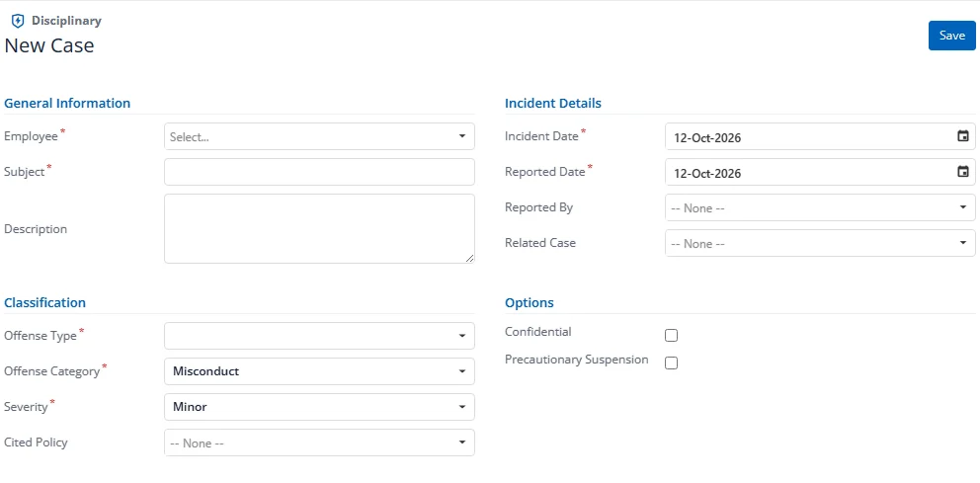Click the Offense Type field label
The width and height of the screenshot is (980, 483).
[x=40, y=336]
